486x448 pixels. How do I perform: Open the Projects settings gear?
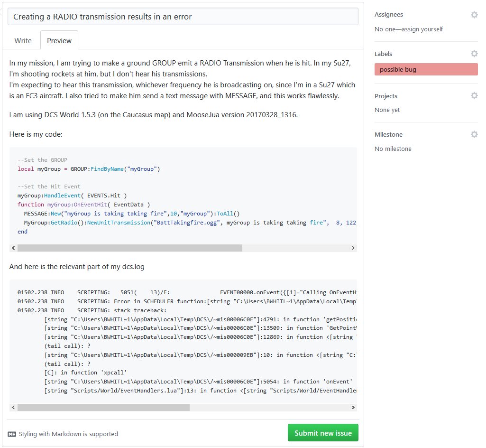click(474, 95)
